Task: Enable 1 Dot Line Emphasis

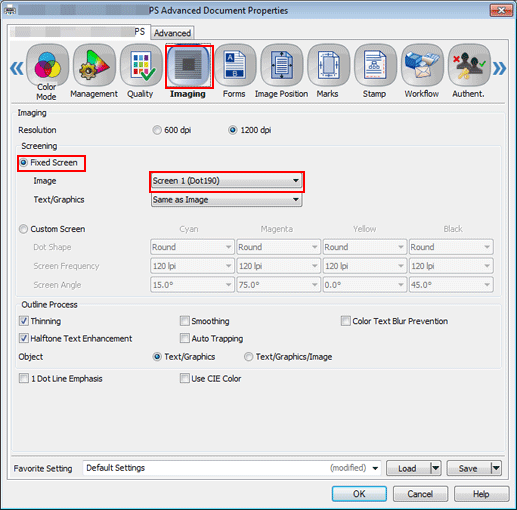Action: click(24, 378)
